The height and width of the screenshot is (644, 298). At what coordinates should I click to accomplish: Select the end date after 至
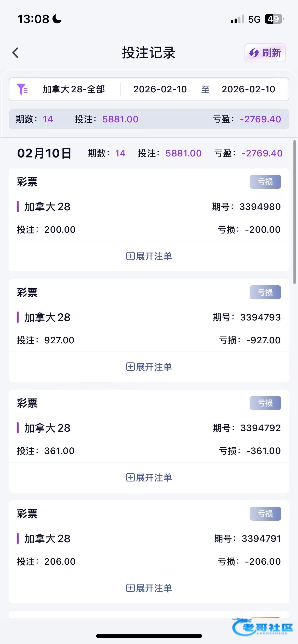click(x=248, y=89)
